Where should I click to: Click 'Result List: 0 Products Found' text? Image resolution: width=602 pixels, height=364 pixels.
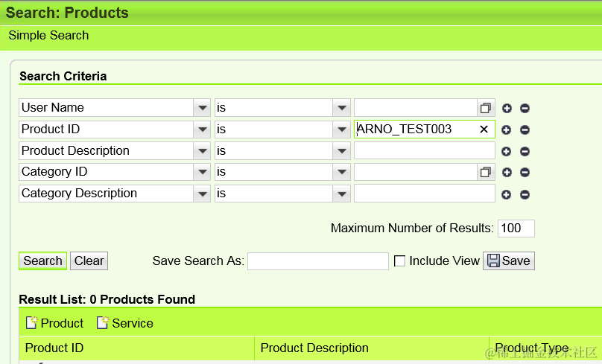(x=107, y=299)
